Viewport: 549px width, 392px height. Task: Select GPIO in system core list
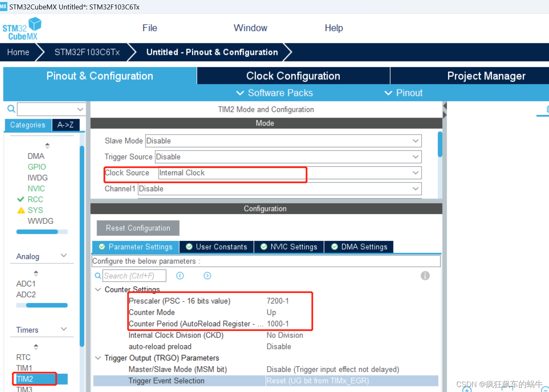click(37, 167)
